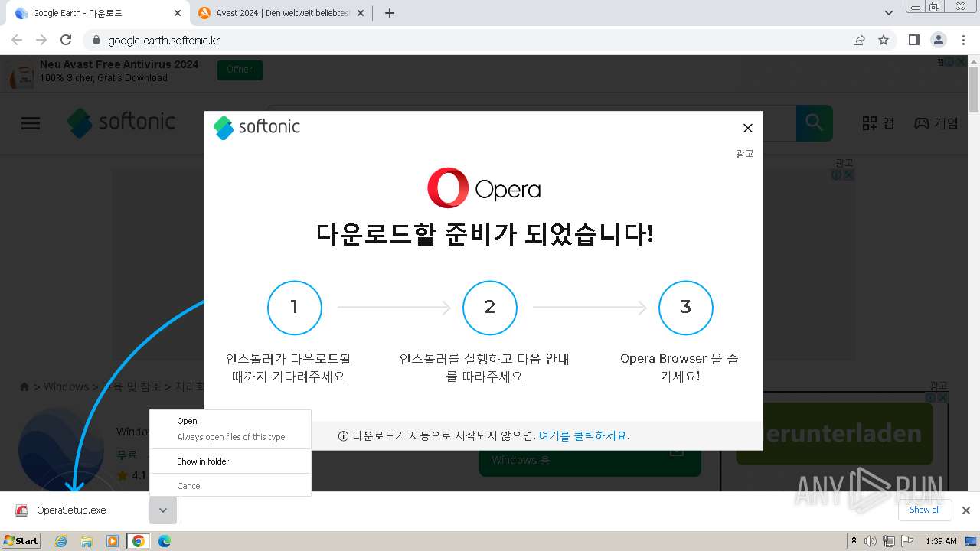980x551 pixels.
Task: Click the 1:39 AM system clock
Action: click(941, 541)
